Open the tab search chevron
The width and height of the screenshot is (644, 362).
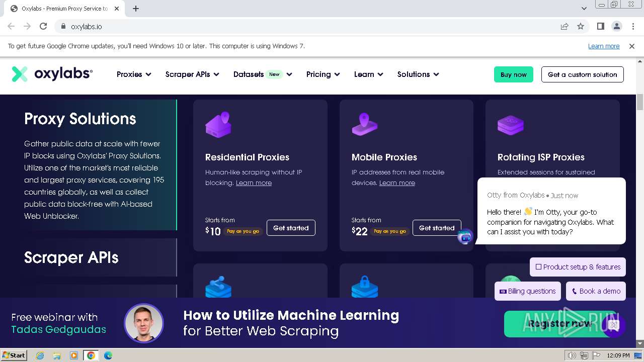click(584, 9)
